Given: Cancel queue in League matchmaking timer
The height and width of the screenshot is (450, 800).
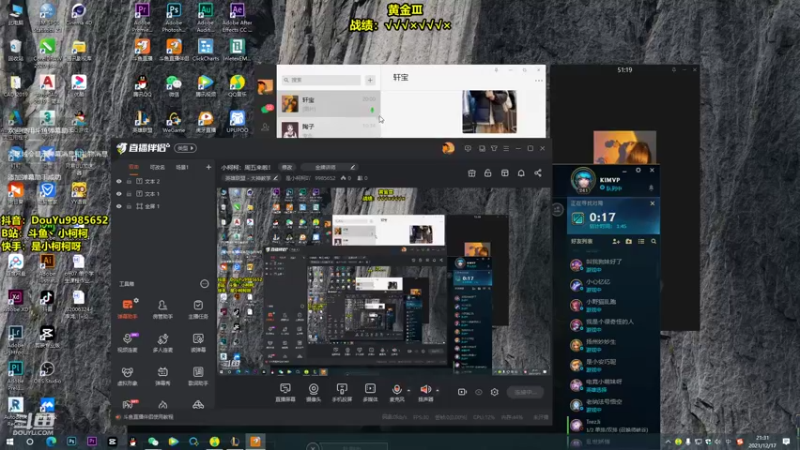Looking at the screenshot, I should pos(652,203).
